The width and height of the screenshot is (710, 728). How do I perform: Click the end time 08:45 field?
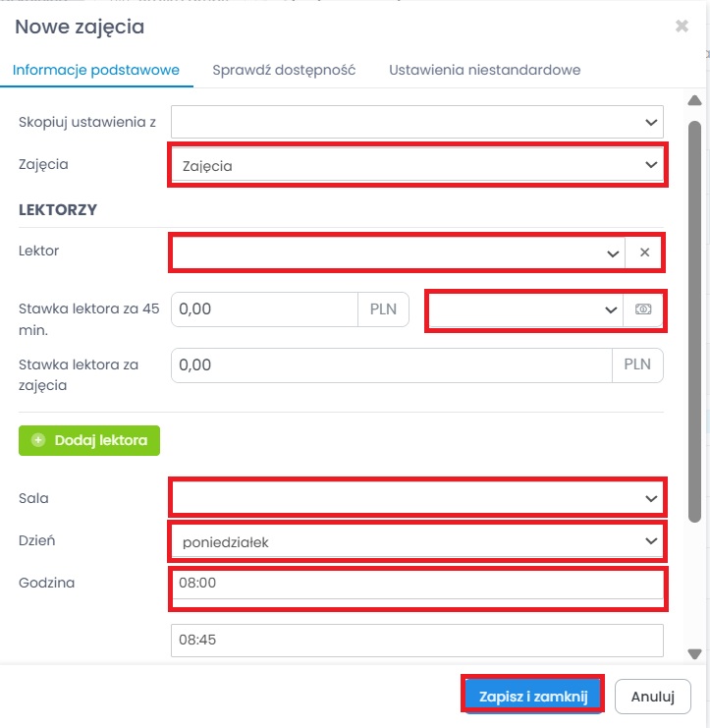[x=417, y=640]
